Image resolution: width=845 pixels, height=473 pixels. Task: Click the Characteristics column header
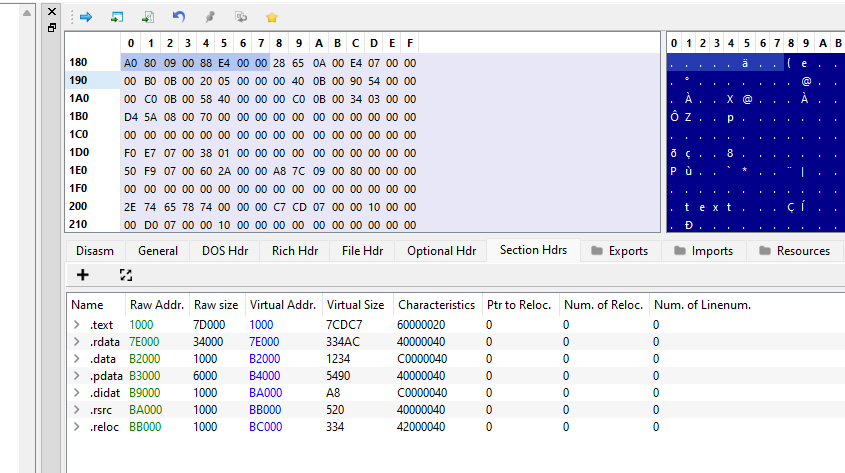[437, 305]
